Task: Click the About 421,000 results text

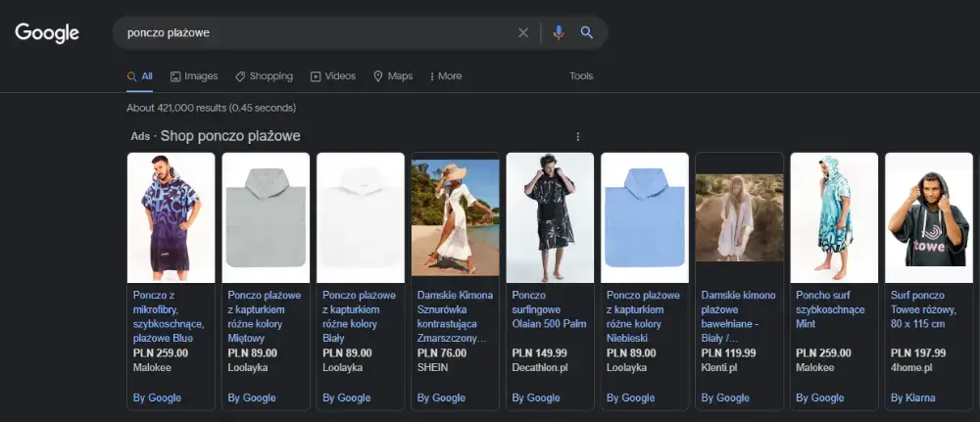Action: coord(212,108)
